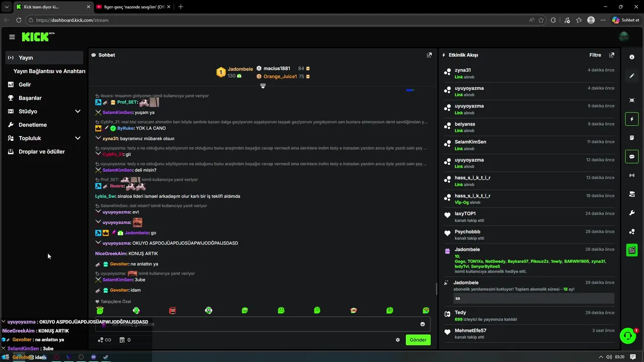Collapse the leaderboard chevron under Jadombele

(x=263, y=86)
